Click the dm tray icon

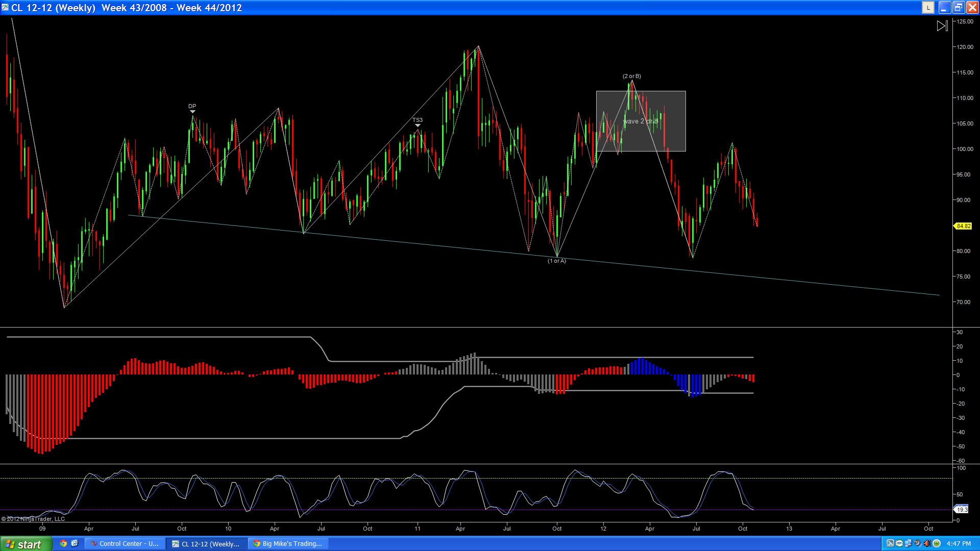point(899,543)
